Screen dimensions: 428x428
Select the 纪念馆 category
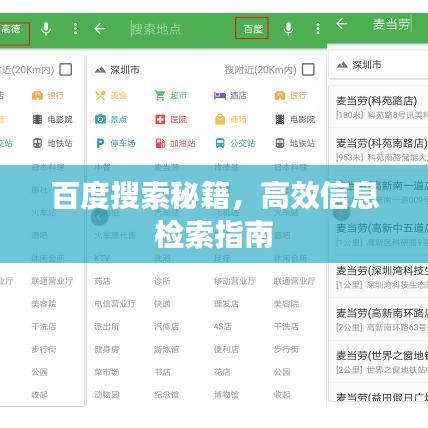click(166, 395)
